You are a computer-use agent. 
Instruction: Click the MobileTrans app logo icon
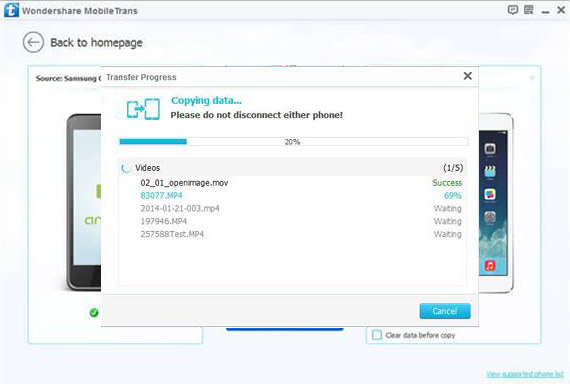(x=11, y=10)
